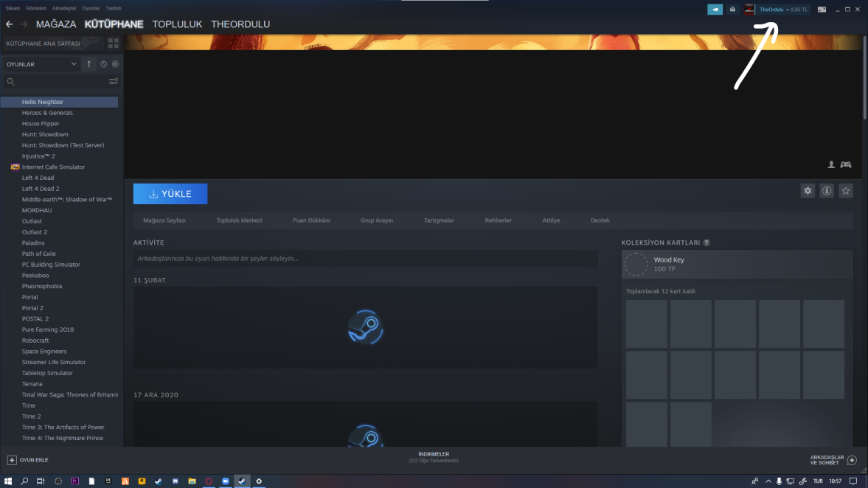Open Windows Start menu
The height and width of the screenshot is (488, 868).
(8, 481)
